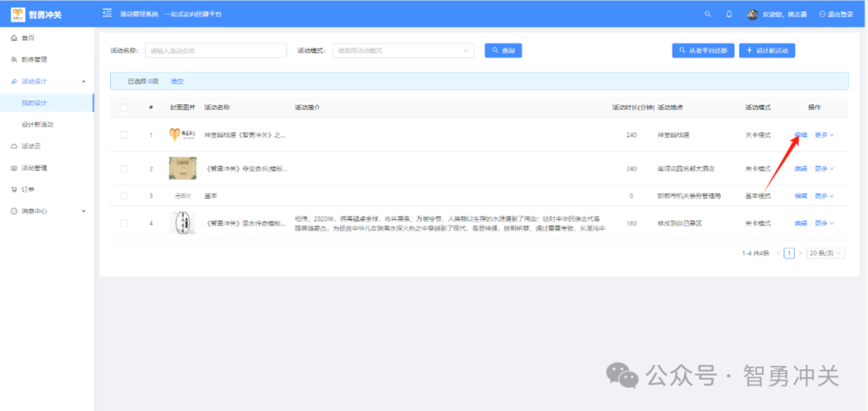Open 更多 menu for the 邯郸市机关事务管理局 row
The image size is (868, 411).
pyautogui.click(x=825, y=195)
